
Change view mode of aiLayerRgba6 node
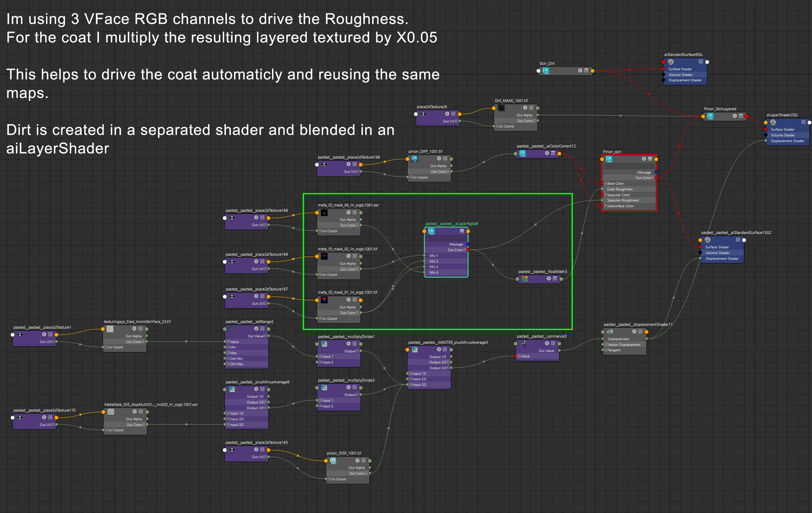click(462, 231)
